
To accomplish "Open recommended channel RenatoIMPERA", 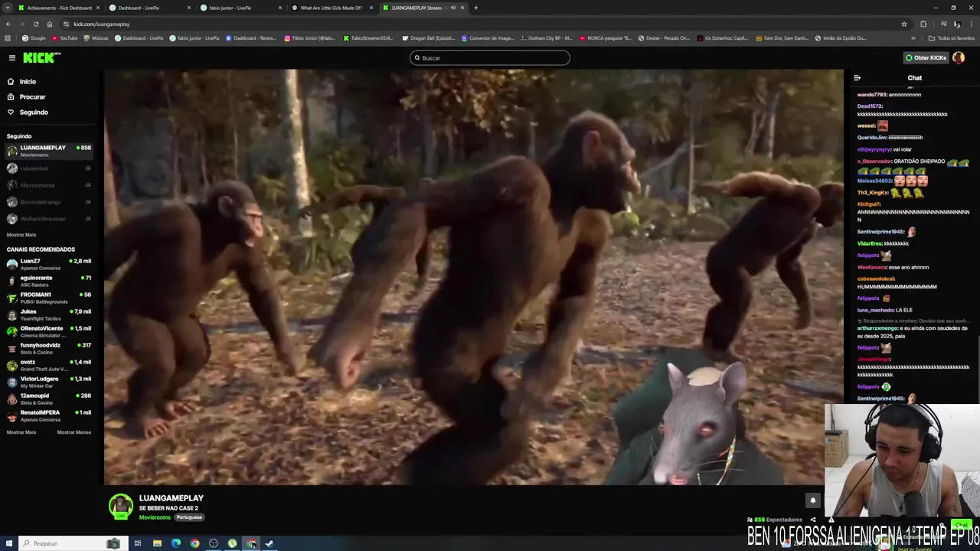I will point(49,416).
